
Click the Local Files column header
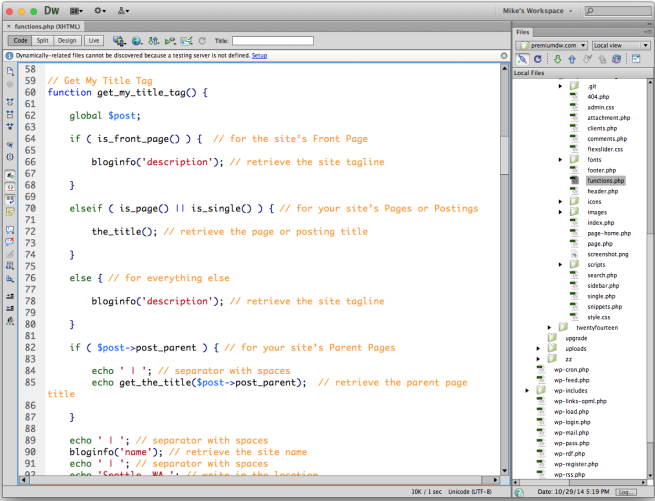click(x=582, y=73)
